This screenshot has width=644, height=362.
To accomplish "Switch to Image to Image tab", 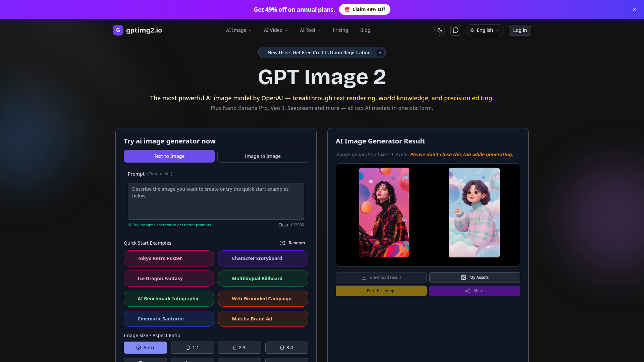I will click(x=263, y=156).
